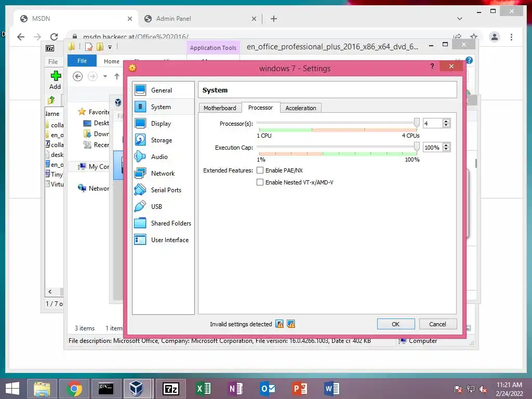Open the File tab in File Explorer
The height and width of the screenshot is (399, 532).
(x=82, y=61)
